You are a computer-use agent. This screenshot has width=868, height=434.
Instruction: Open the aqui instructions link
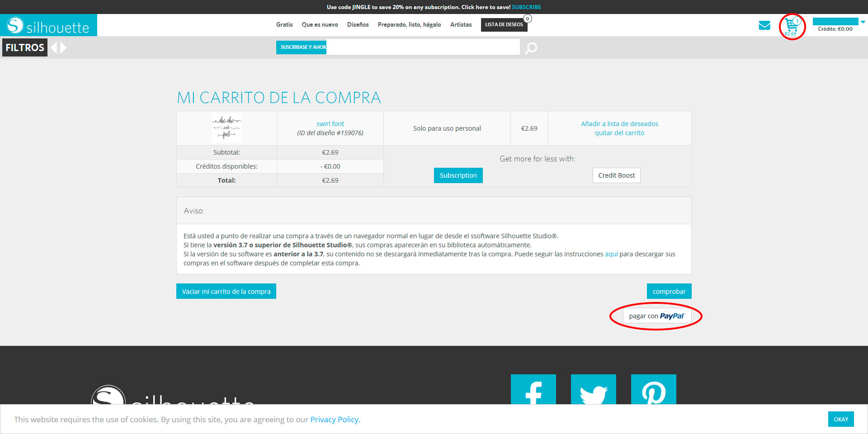coord(611,254)
